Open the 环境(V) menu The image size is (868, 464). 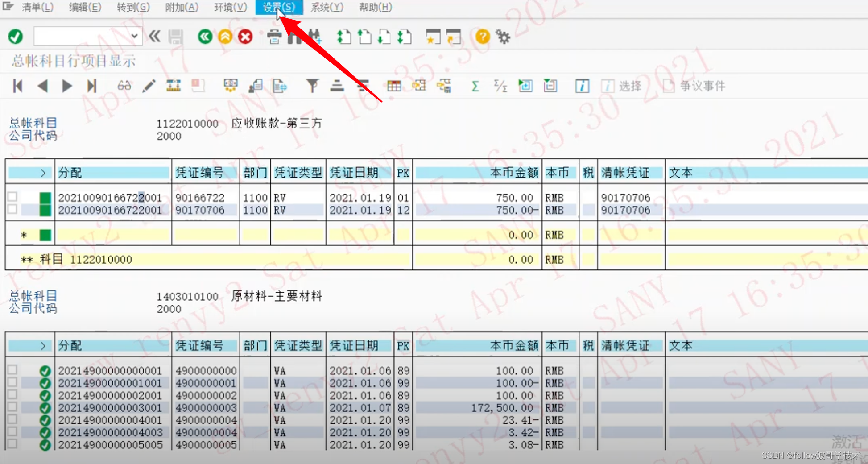(230, 7)
